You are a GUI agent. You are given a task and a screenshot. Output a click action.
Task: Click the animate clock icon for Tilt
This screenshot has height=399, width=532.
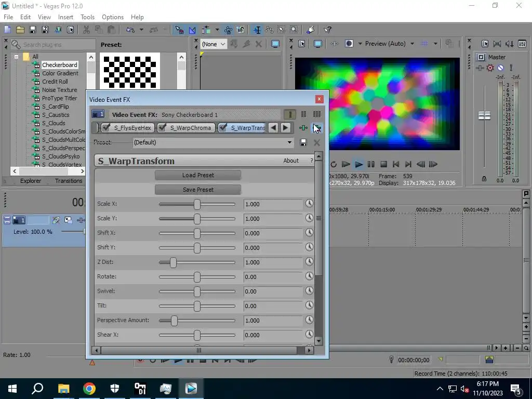[309, 305]
